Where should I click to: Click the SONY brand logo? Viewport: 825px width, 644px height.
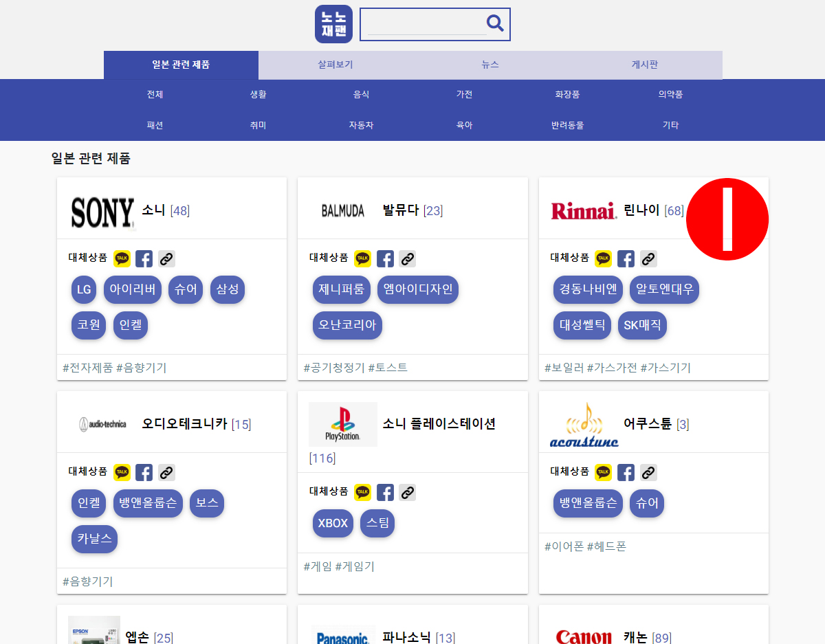tap(102, 212)
